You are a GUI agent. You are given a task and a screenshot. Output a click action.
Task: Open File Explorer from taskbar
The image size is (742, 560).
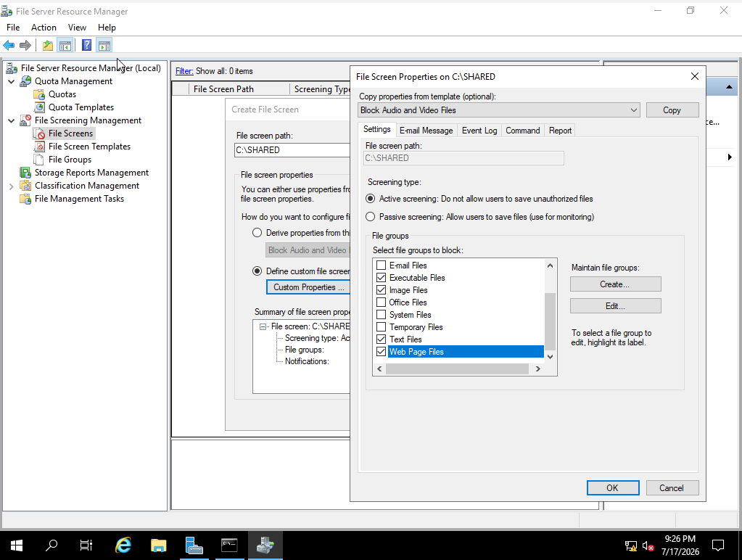click(x=159, y=545)
